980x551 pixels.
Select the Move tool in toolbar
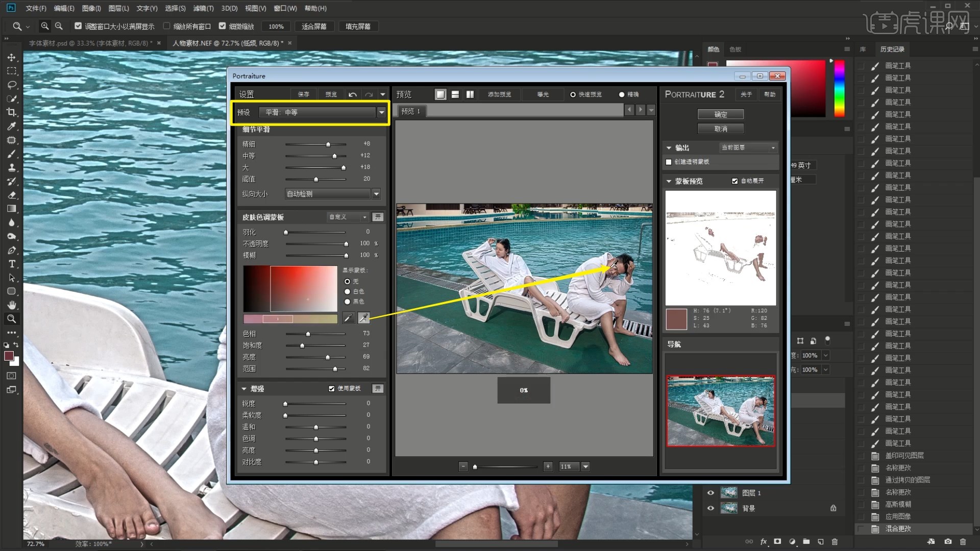point(12,58)
